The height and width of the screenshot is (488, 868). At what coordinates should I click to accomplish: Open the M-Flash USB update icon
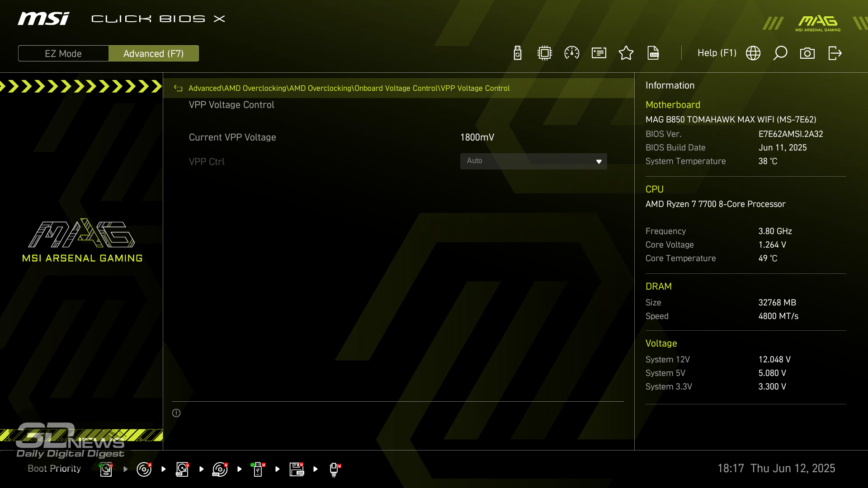point(518,53)
